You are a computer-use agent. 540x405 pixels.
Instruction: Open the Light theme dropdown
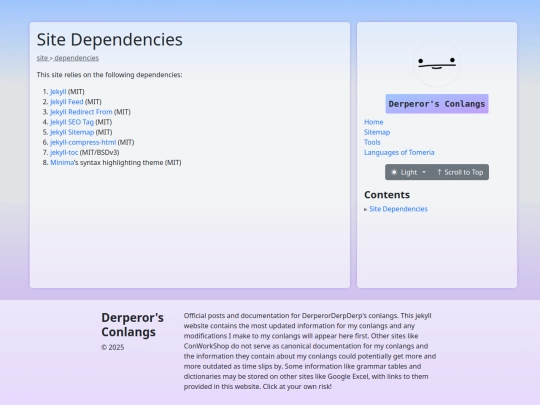coord(408,172)
